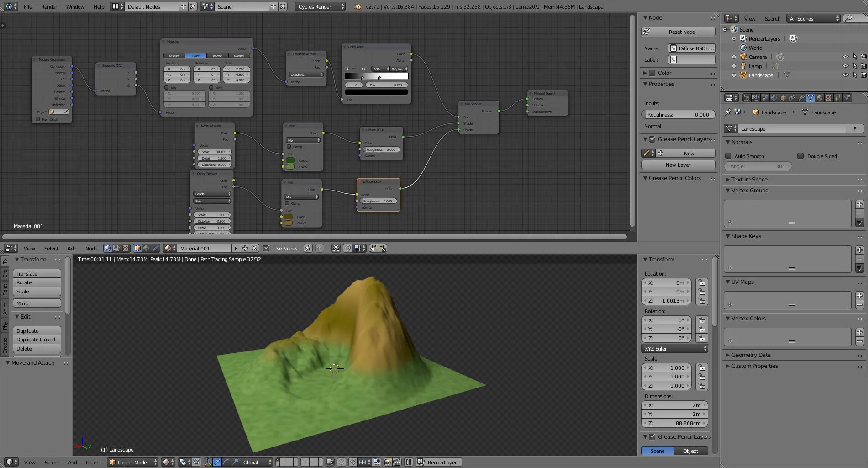The image size is (868, 468).
Task: Open the Render properties tab icon
Action: coord(747,98)
